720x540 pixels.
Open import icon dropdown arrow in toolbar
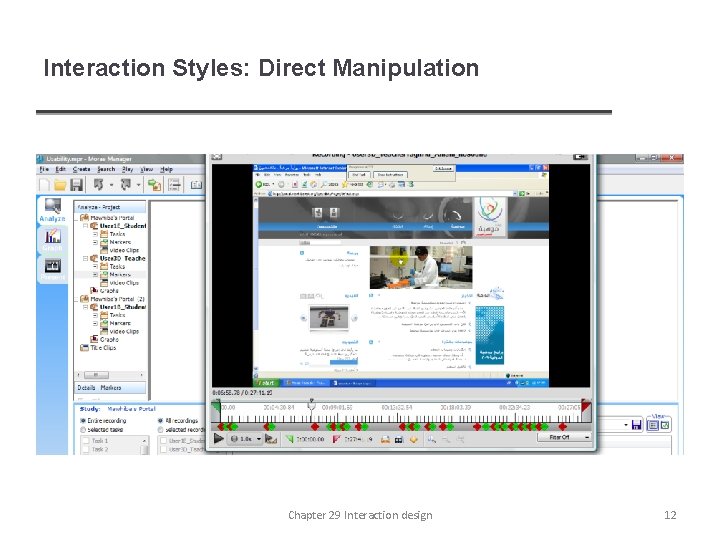point(111,185)
